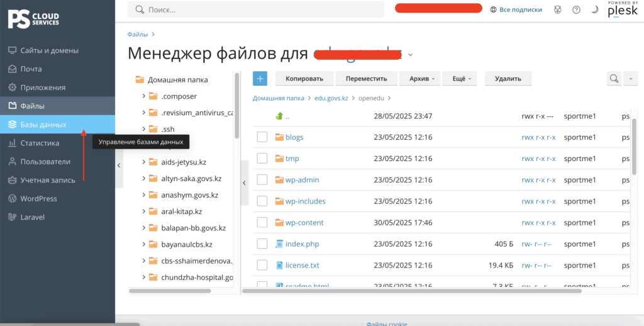This screenshot has height=326, width=644.
Task: Expand the .composer folder tree node
Action: [144, 96]
